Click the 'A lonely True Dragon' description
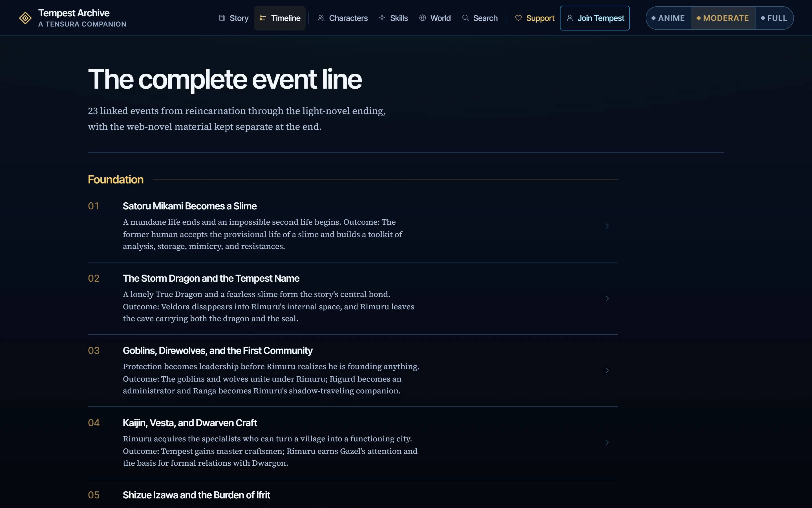The image size is (812, 508). (x=268, y=306)
